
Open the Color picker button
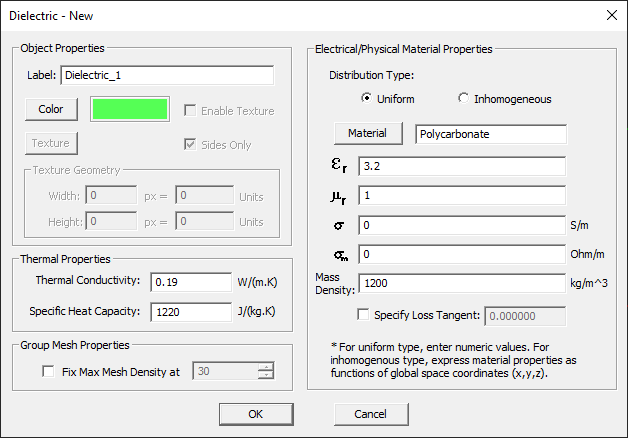51,109
